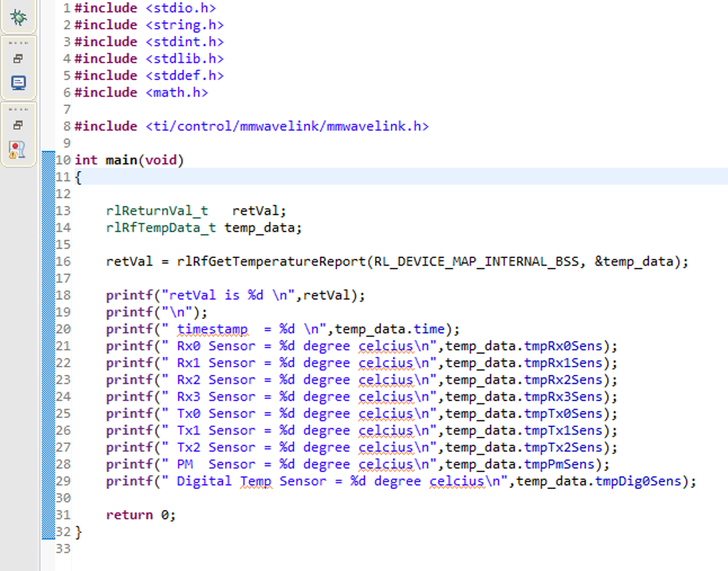Click line 5 '#include <stddef.h>'
Viewport: 728px width, 571px height.
coord(149,75)
